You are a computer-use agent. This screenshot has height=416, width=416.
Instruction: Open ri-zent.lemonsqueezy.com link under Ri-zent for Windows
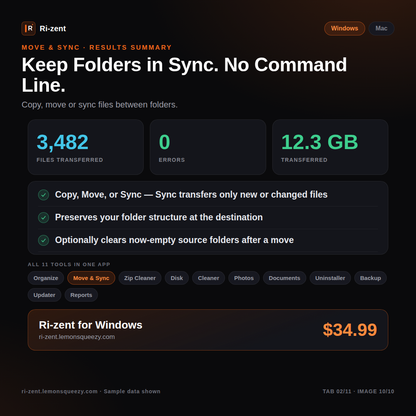(x=77, y=337)
